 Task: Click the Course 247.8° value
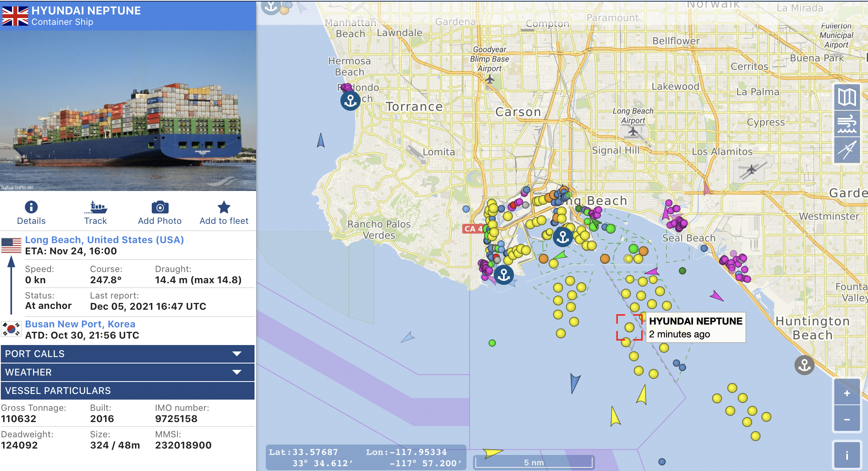[106, 280]
